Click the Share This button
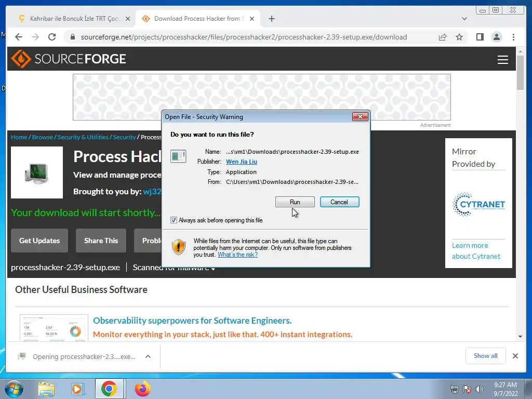The width and height of the screenshot is (532, 399). coord(101,241)
